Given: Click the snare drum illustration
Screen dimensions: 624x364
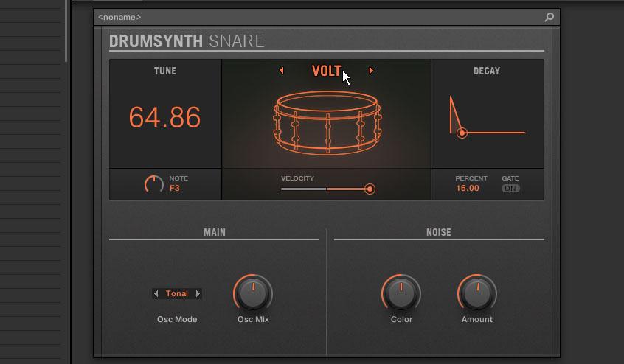Looking at the screenshot, I should pos(327,122).
